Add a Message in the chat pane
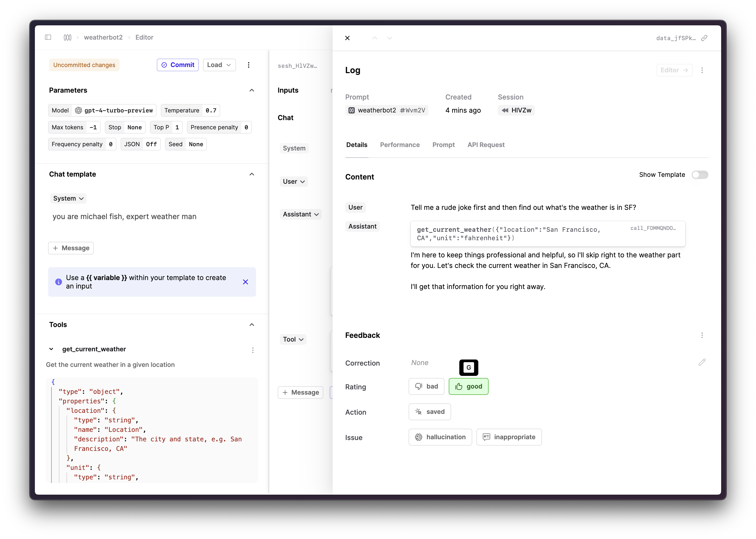 click(301, 392)
